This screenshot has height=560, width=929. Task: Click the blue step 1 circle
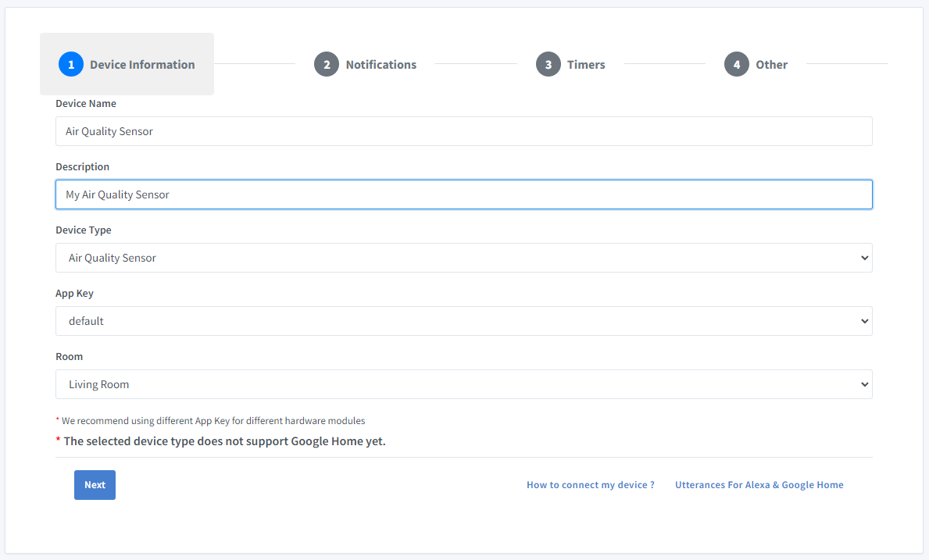pyautogui.click(x=71, y=65)
